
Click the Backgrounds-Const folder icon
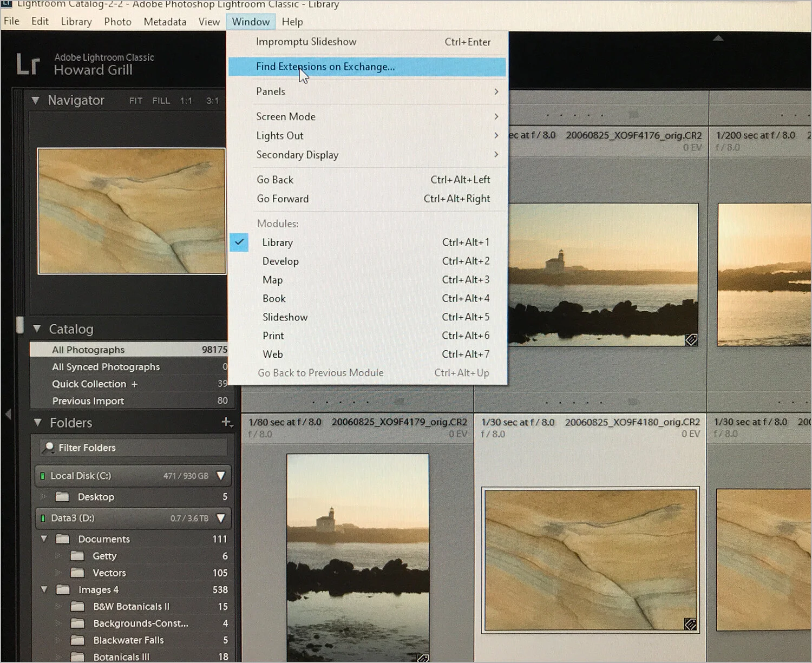coord(78,623)
